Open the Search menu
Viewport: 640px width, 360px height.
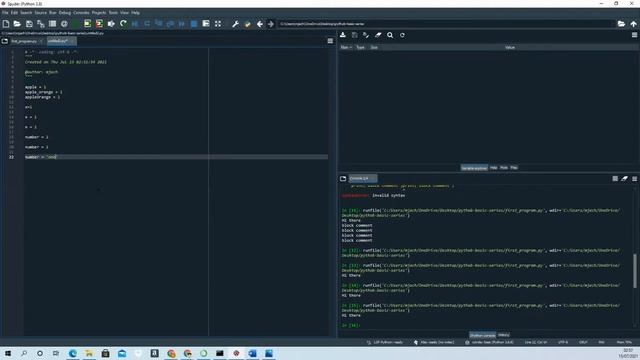pyautogui.click(x=26, y=13)
